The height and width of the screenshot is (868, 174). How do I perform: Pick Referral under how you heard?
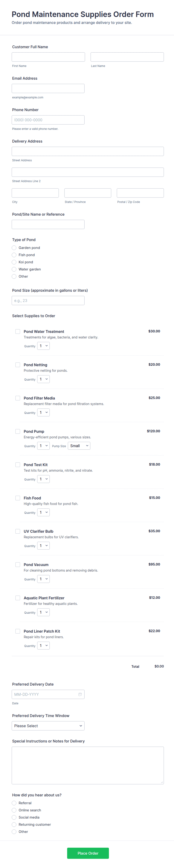[14, 803]
